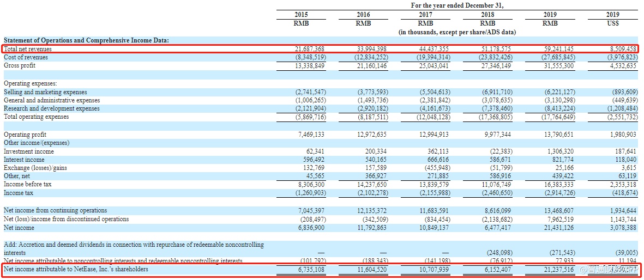The image size is (644, 280).
Task: Select "Net income attributable to NetEase, Inc.'s shareholders" label
Action: 76,269
